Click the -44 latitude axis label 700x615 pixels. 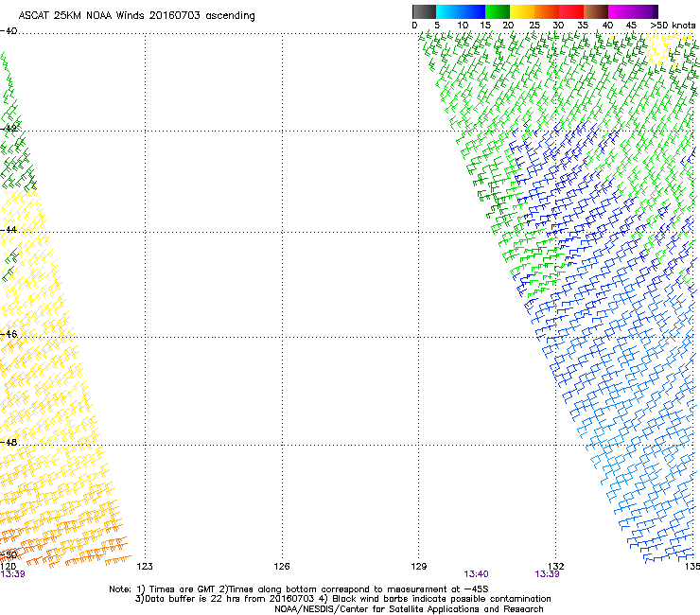(9, 230)
